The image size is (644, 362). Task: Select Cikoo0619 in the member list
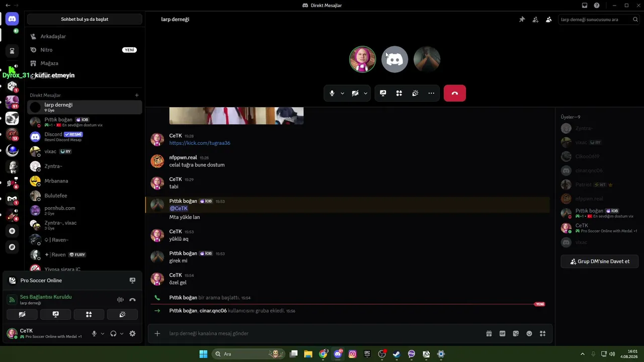600,156
